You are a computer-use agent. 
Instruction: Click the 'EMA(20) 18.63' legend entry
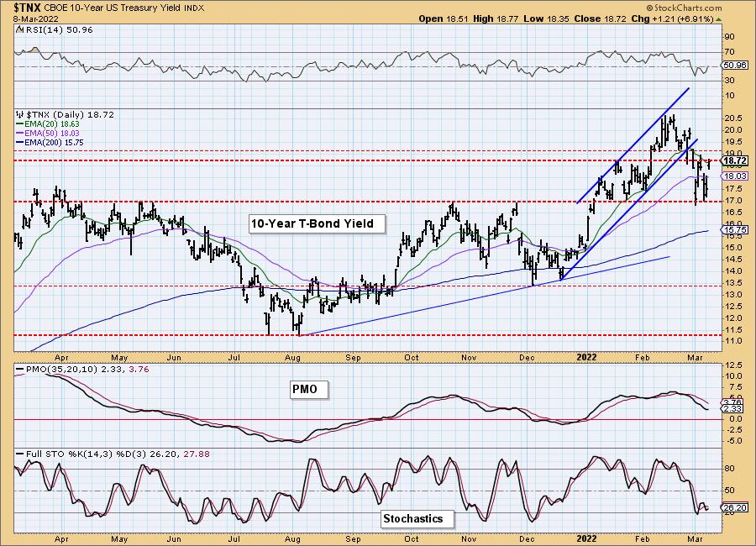(x=51, y=124)
